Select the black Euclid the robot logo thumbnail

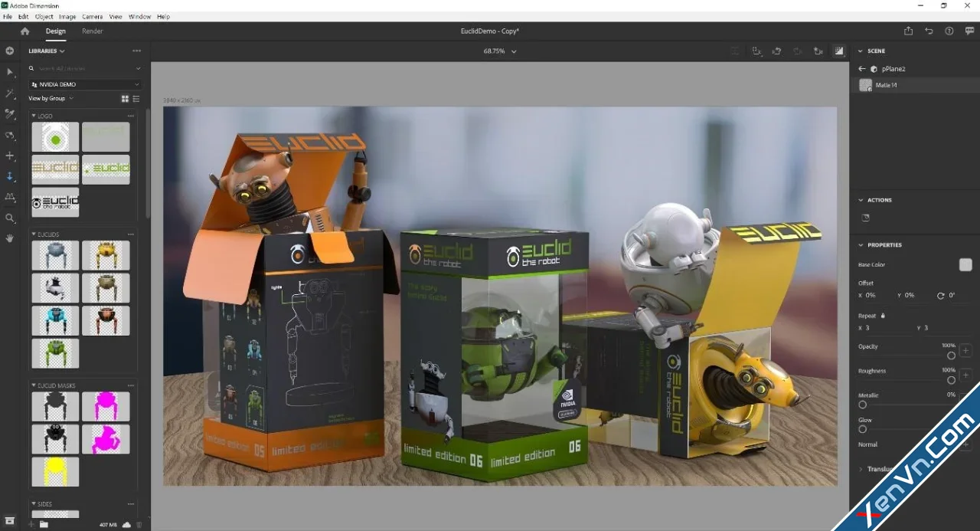click(55, 202)
